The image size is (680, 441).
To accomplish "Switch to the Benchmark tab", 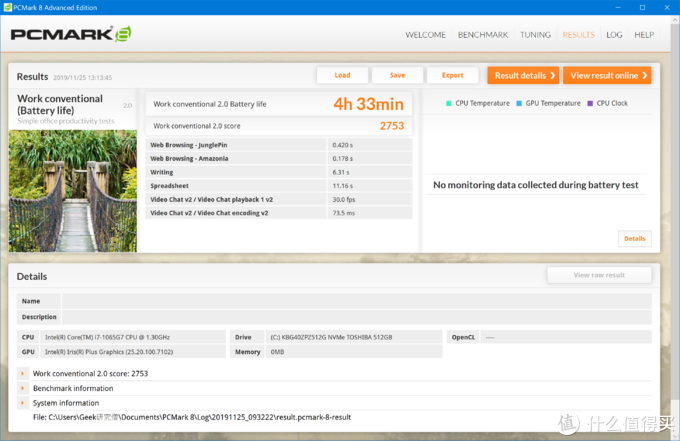I will pos(483,35).
